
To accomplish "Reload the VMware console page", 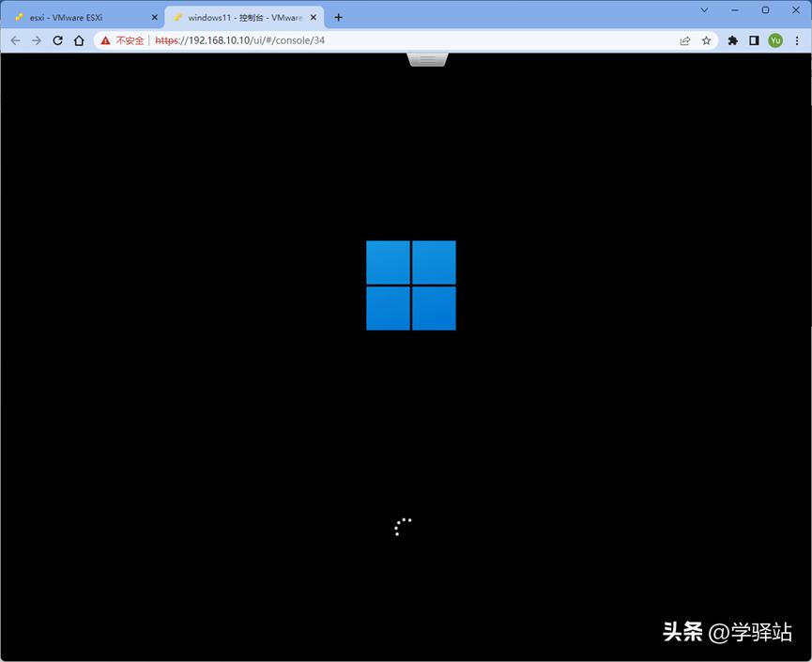I will [x=57, y=40].
